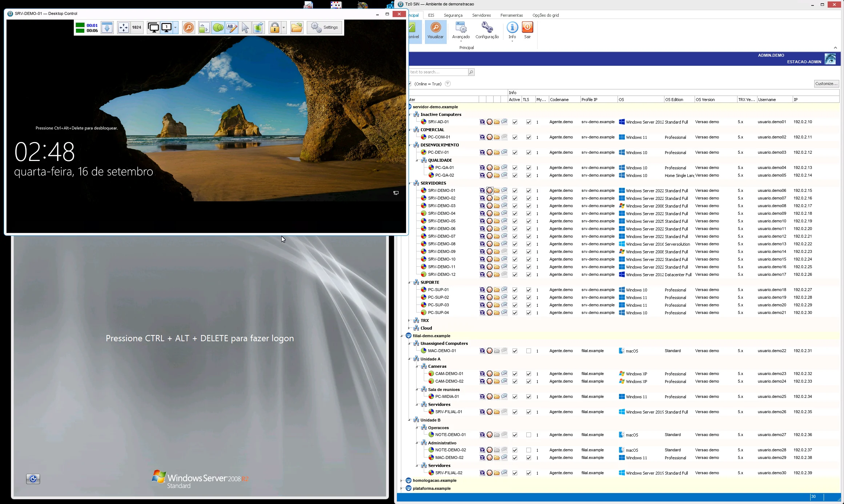Switch to the EIS ribbon tab
This screenshot has height=504, width=844.
[431, 15]
